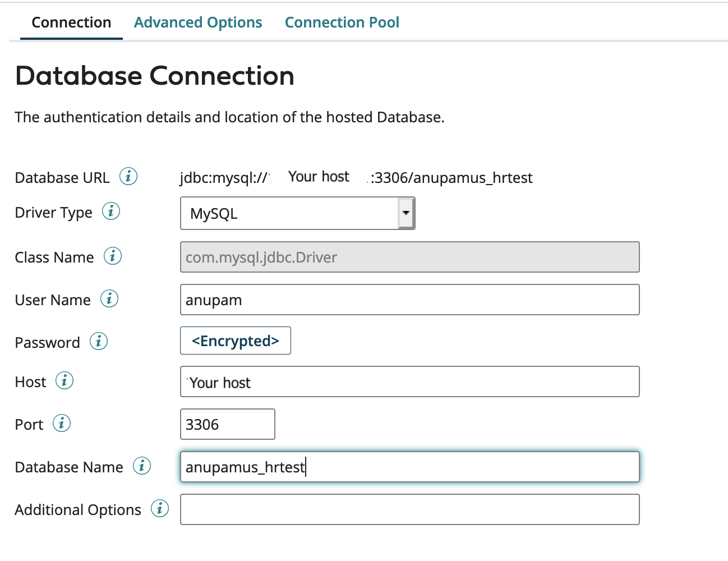Click the info icon beside Additional Options
Image resolution: width=728 pixels, height=561 pixels.
tap(160, 508)
